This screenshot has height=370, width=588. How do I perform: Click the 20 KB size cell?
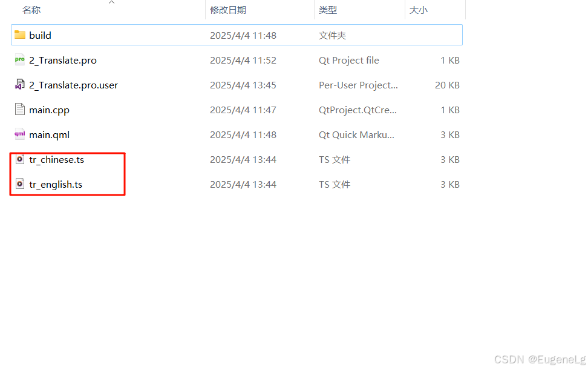click(447, 85)
